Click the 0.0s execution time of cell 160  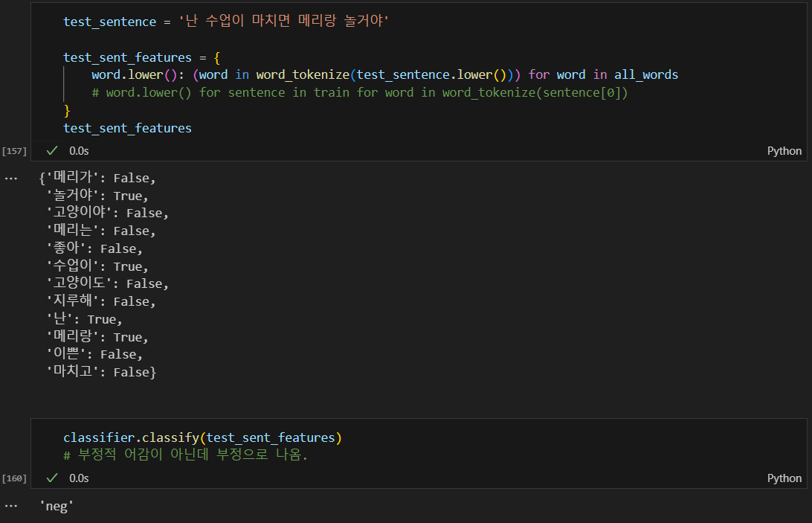click(80, 478)
